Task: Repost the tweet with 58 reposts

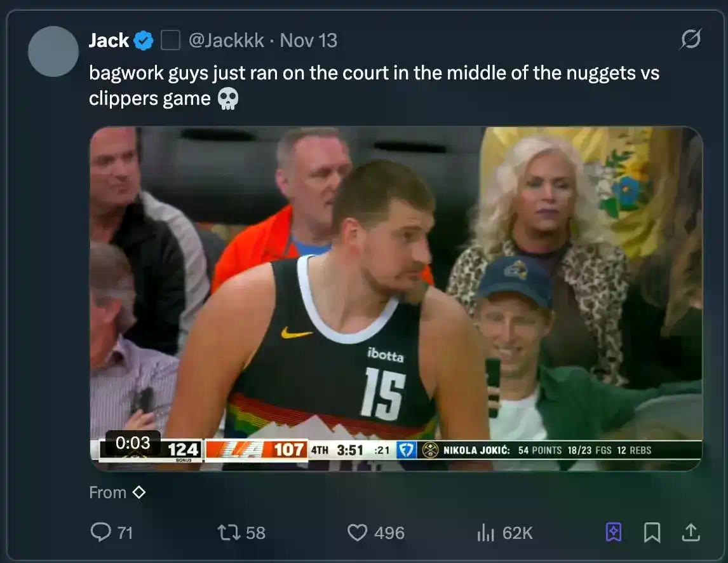Action: tap(227, 532)
